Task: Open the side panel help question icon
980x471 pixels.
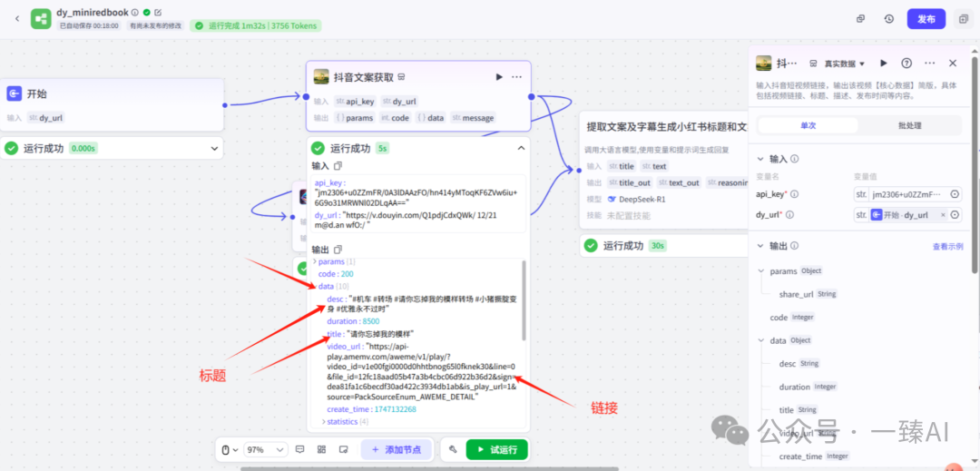Action: coord(906,64)
